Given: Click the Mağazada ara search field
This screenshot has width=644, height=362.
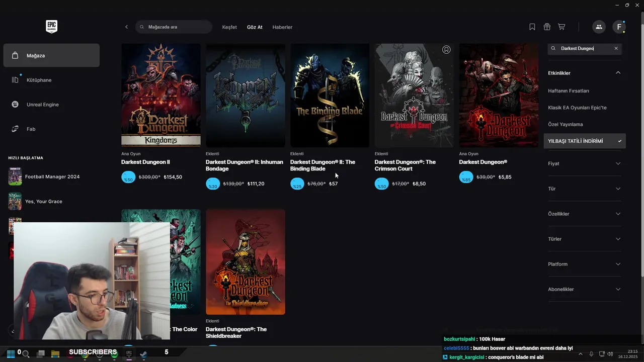Looking at the screenshot, I should pos(174,27).
